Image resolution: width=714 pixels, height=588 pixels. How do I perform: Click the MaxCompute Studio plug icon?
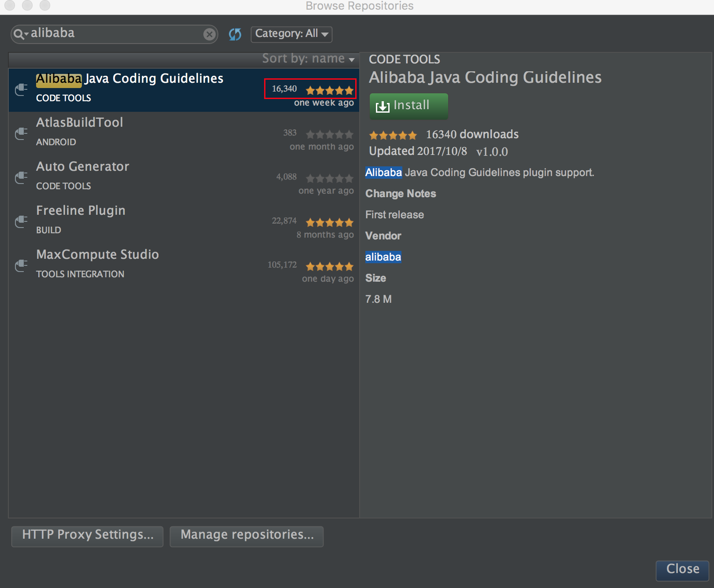[x=21, y=265]
